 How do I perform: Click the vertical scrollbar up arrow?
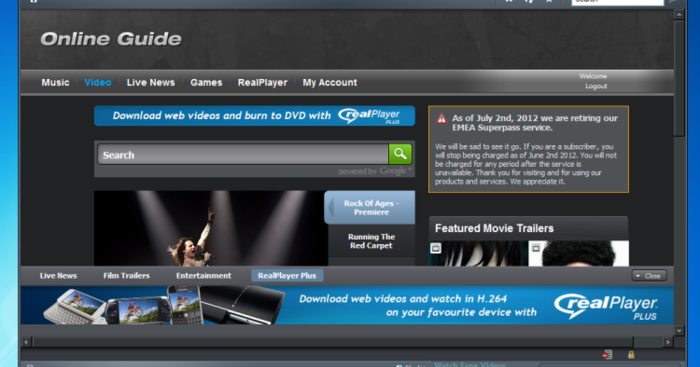tap(679, 15)
